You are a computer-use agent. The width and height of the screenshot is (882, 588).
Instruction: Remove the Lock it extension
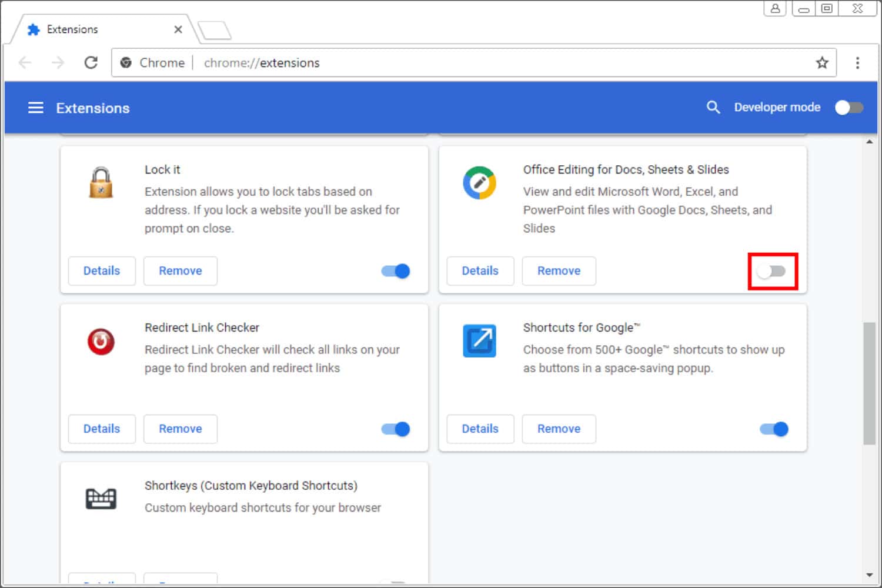tap(181, 271)
